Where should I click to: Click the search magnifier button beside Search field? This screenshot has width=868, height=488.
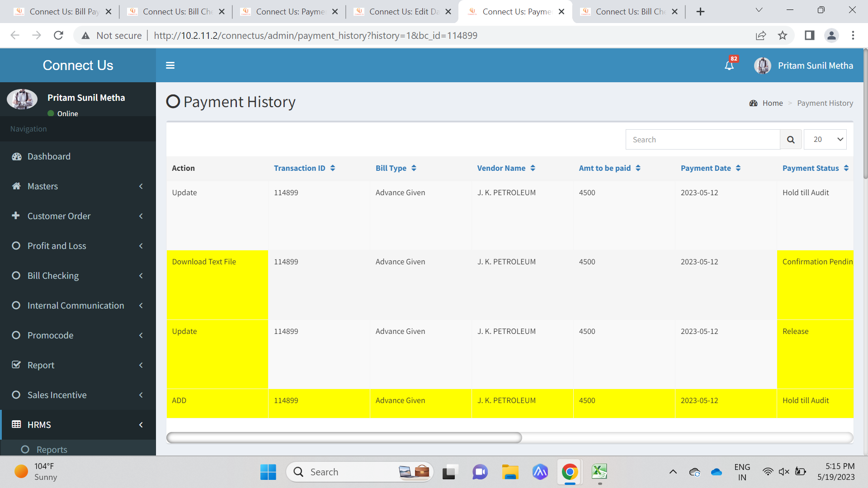[791, 140]
